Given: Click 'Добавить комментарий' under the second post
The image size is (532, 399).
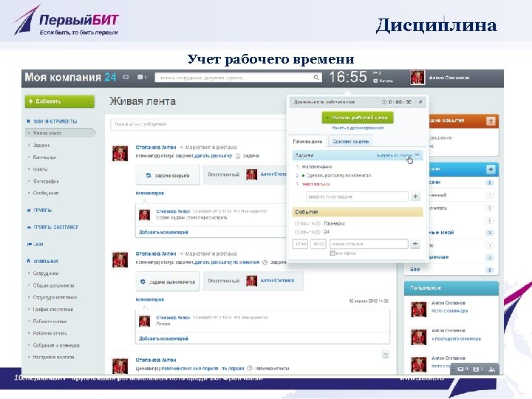Looking at the screenshot, I should point(163,338).
